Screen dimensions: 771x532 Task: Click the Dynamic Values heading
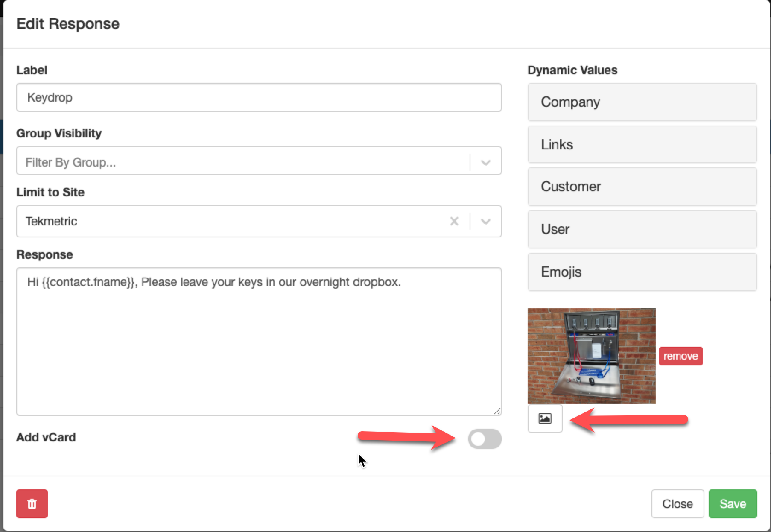pos(572,70)
